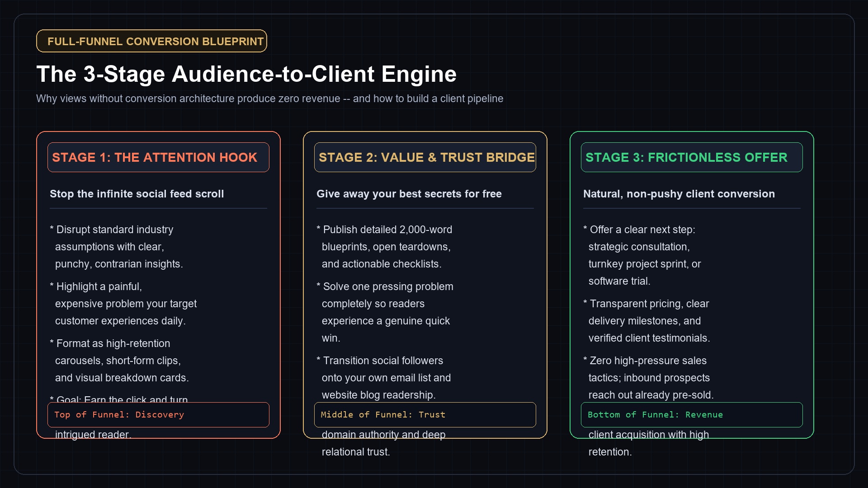Select the title 'The 3-Stage Audience-to-Client Engine'

pos(246,74)
